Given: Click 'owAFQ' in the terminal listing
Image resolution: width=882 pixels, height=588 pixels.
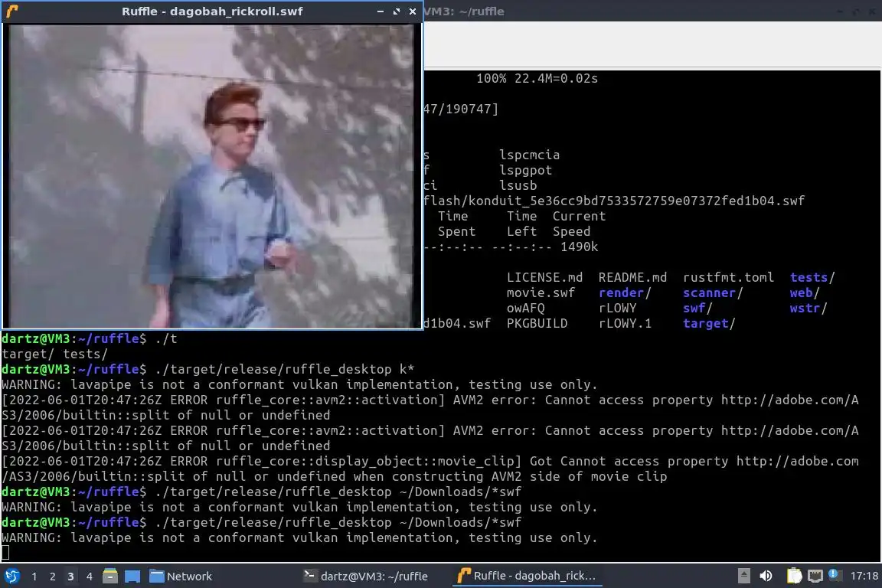Looking at the screenshot, I should point(525,308).
